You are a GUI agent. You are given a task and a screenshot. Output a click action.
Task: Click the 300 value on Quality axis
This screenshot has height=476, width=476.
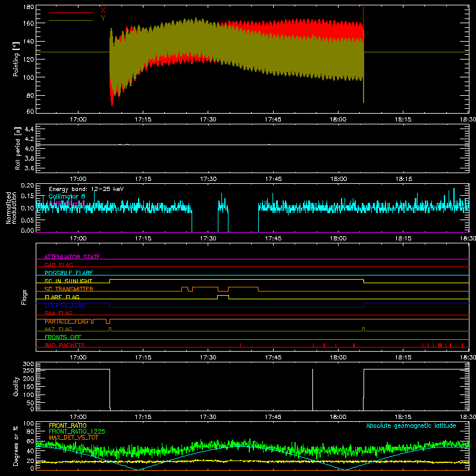[28, 364]
